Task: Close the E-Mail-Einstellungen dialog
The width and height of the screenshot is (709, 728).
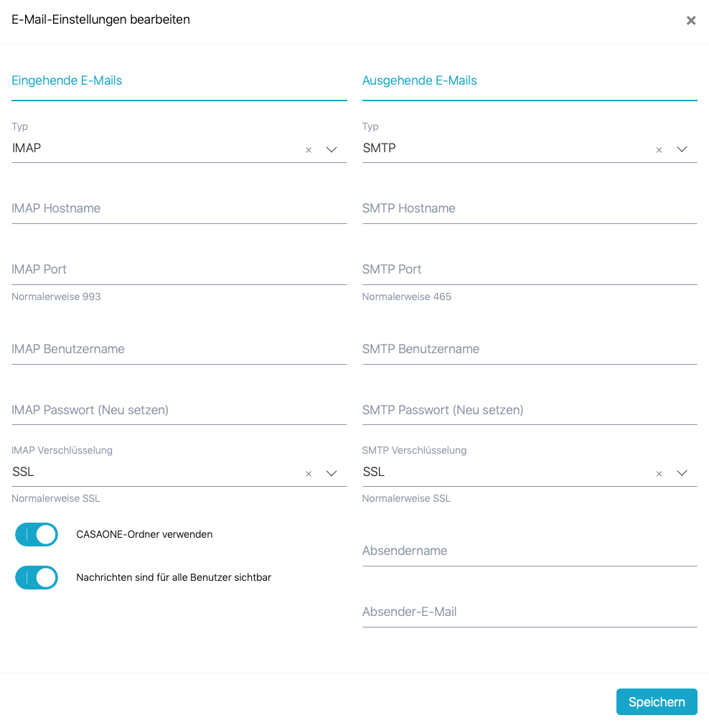Action: (x=691, y=21)
